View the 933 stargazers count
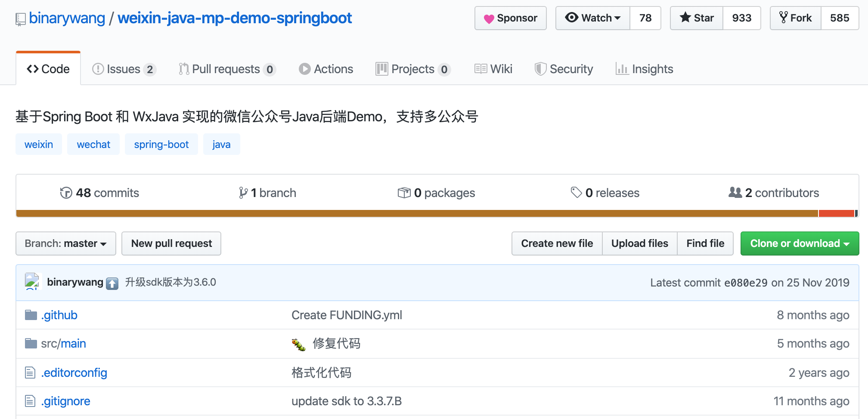Image resolution: width=868 pixels, height=419 pixels. 742,18
